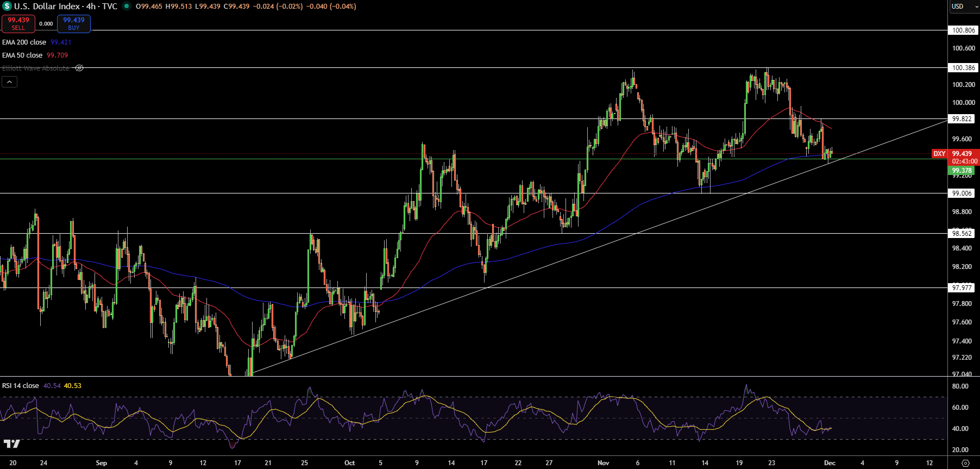Toggle visibility of Elliott Wave Absolute indicator
Screen dimensions: 980x469
click(x=79, y=68)
